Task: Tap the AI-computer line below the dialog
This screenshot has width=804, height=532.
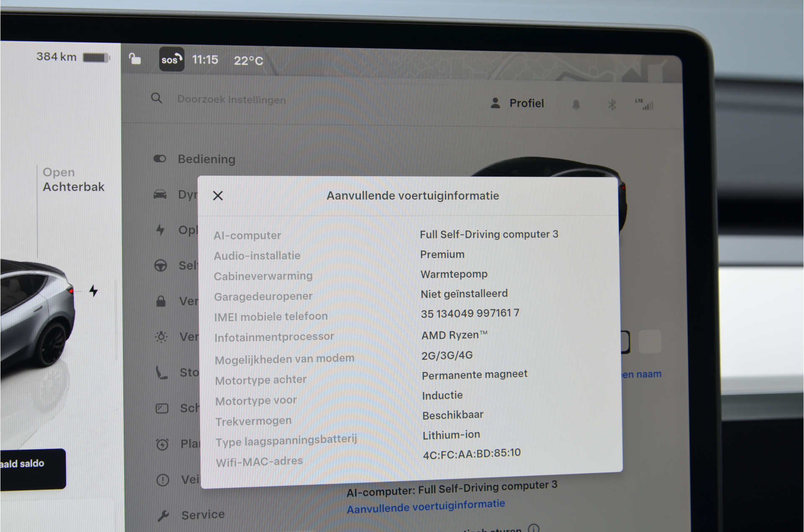Action: pyautogui.click(x=452, y=488)
